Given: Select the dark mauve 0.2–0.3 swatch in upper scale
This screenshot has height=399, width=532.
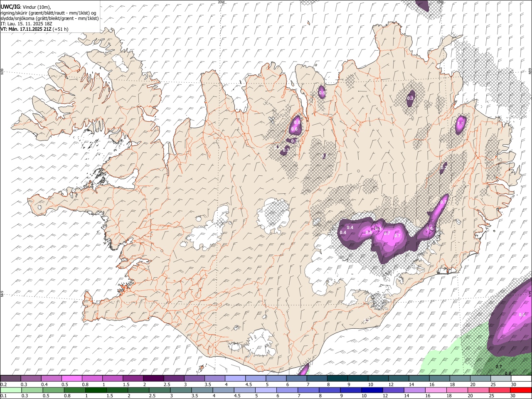Looking at the screenshot, I should click(10, 379).
